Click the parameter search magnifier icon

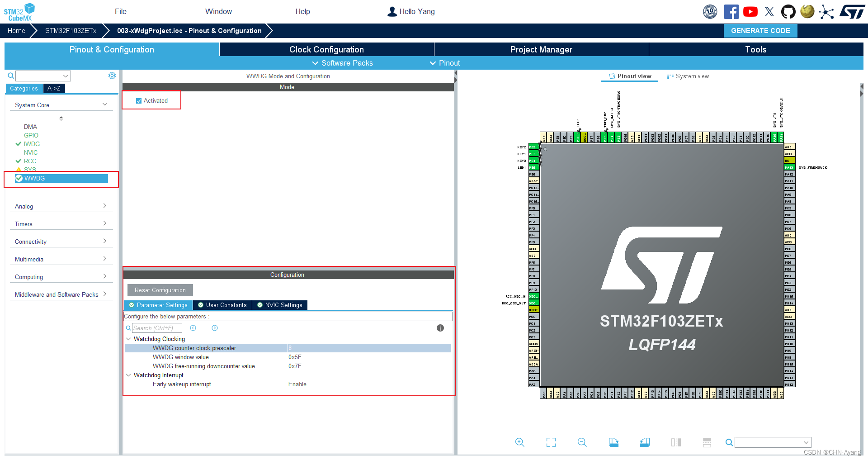point(128,328)
